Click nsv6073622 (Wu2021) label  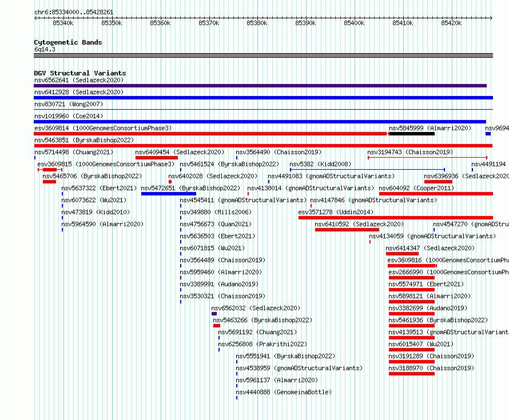pos(94,200)
